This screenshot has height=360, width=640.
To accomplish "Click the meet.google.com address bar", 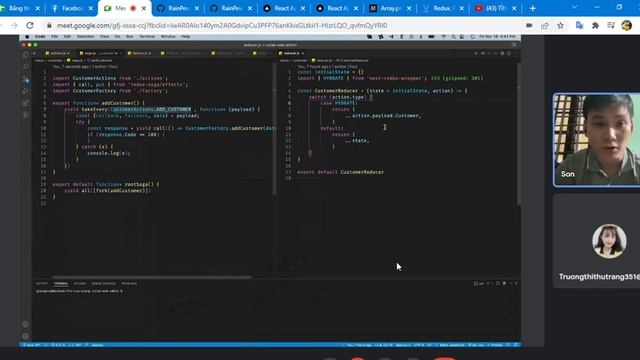I will click(286, 25).
